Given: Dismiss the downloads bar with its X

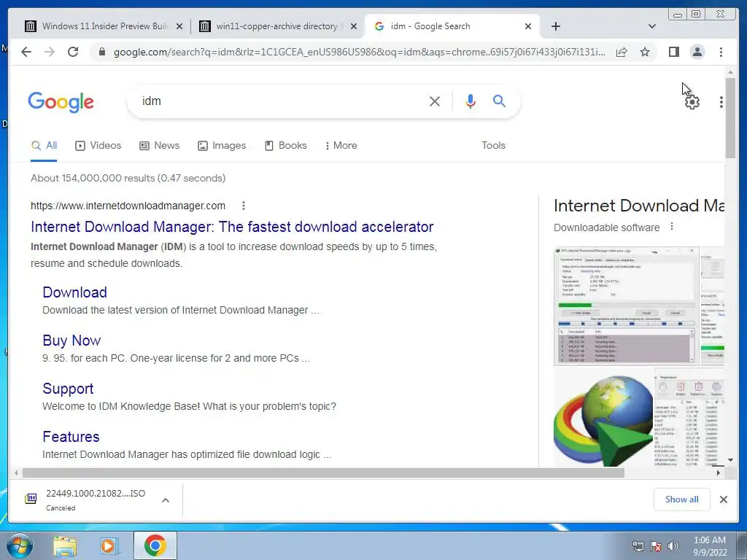Looking at the screenshot, I should (723, 499).
